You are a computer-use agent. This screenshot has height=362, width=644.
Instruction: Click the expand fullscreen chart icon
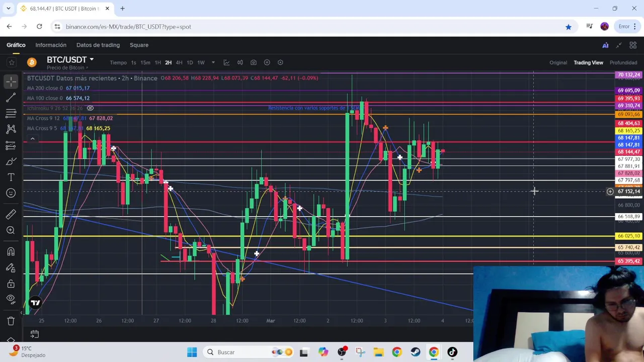point(619,45)
